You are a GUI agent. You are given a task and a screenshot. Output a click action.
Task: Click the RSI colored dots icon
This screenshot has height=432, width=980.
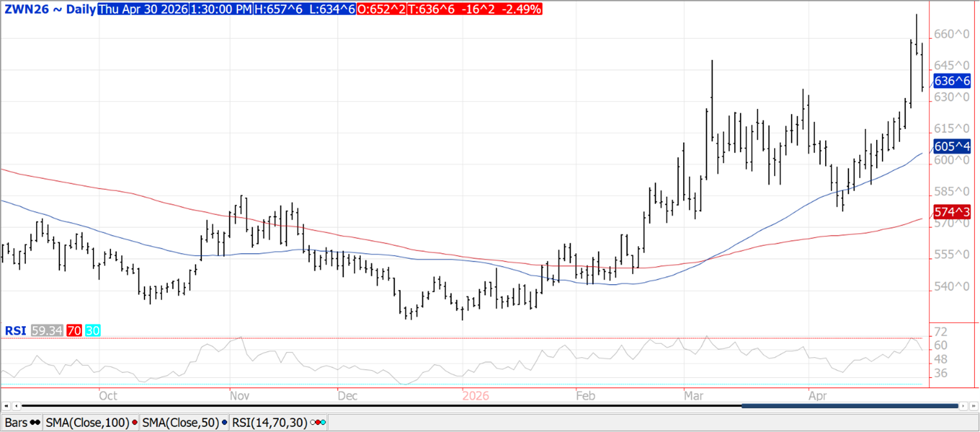318,422
